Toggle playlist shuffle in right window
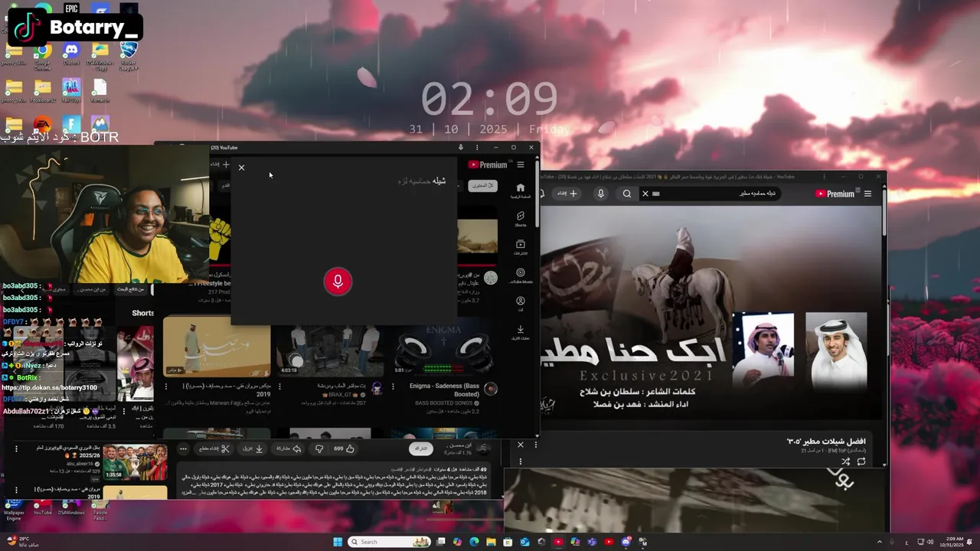 pos(845,461)
